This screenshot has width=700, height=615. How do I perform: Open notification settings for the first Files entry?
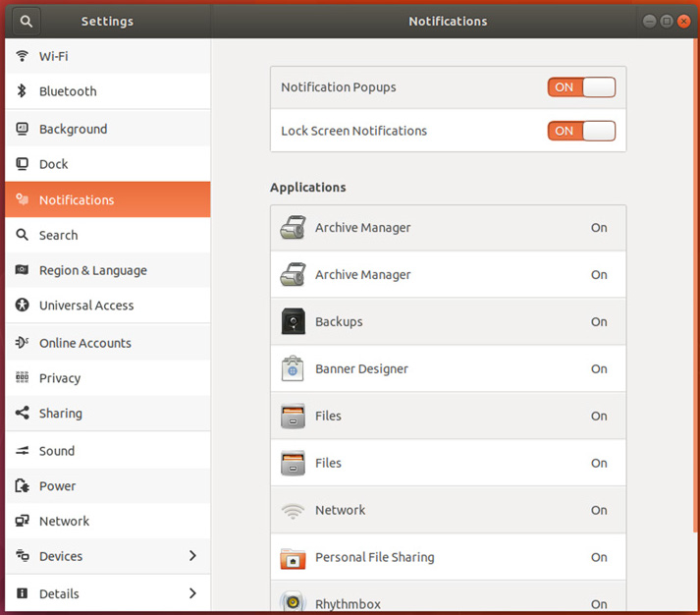pos(448,417)
